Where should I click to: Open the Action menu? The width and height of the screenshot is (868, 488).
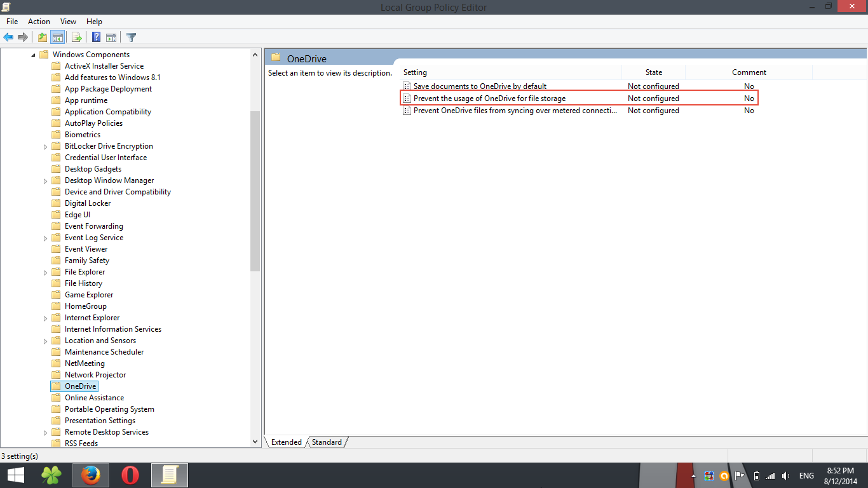pos(39,22)
